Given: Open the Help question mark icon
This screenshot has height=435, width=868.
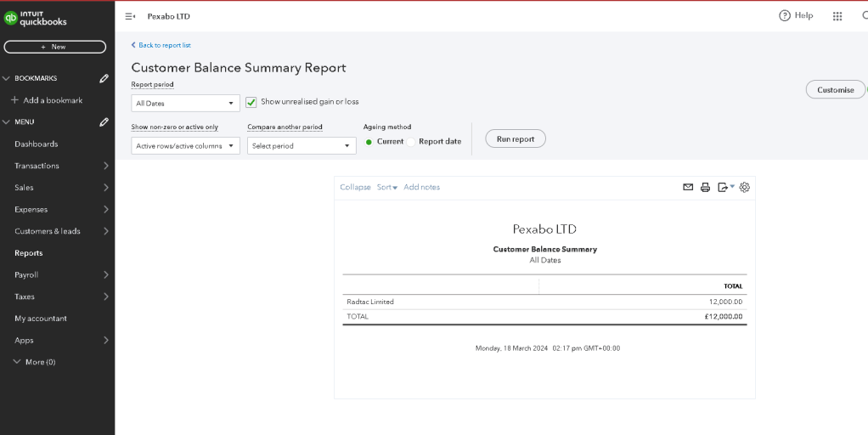Looking at the screenshot, I should 785,15.
